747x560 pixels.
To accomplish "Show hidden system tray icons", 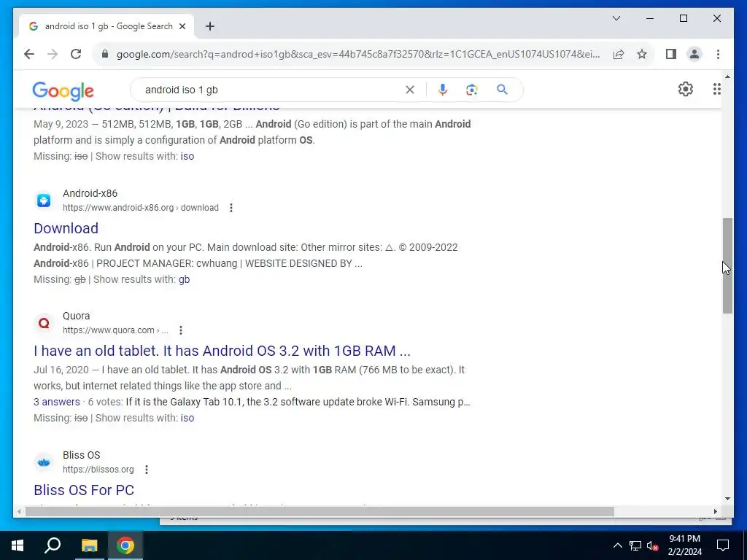I will [x=617, y=545].
